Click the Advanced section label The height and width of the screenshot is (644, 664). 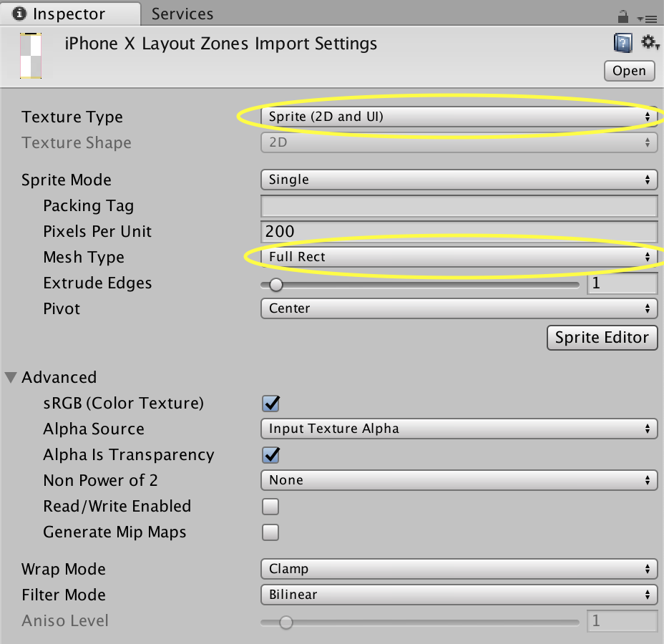click(59, 377)
